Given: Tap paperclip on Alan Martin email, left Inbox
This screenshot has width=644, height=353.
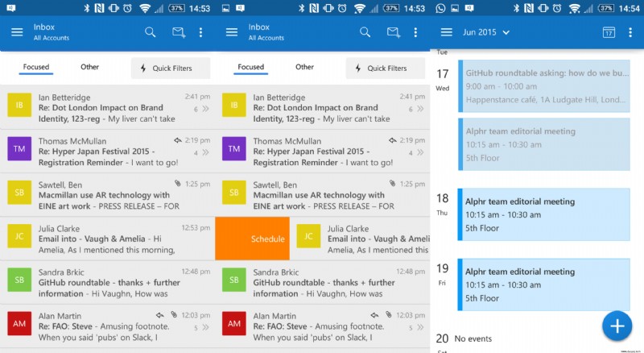Looking at the screenshot, I should point(174,315).
